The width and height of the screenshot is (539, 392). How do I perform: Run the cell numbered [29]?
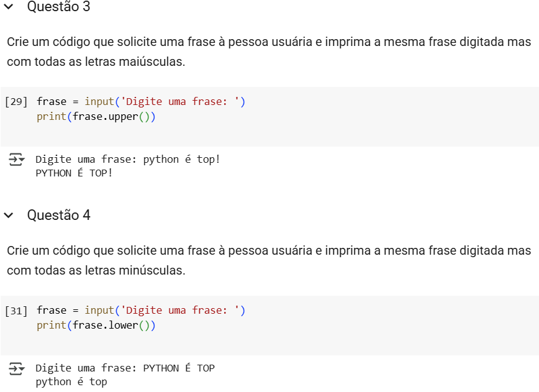[16, 102]
